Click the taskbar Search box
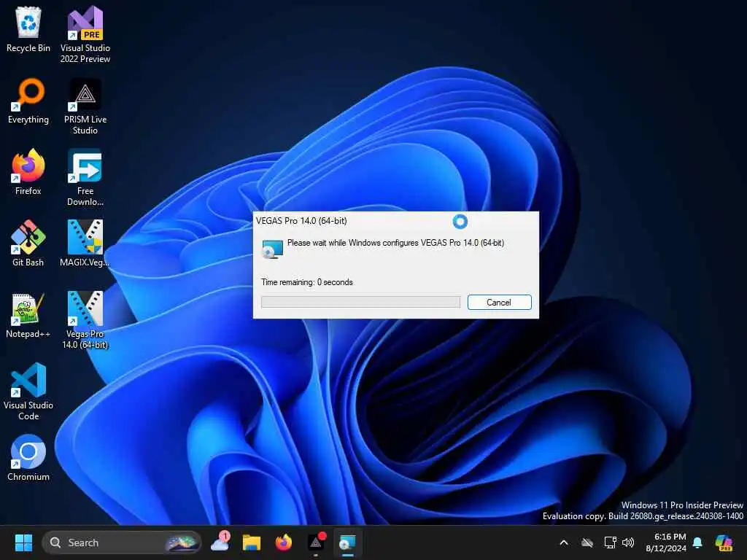The width and height of the screenshot is (747, 560). click(x=122, y=542)
